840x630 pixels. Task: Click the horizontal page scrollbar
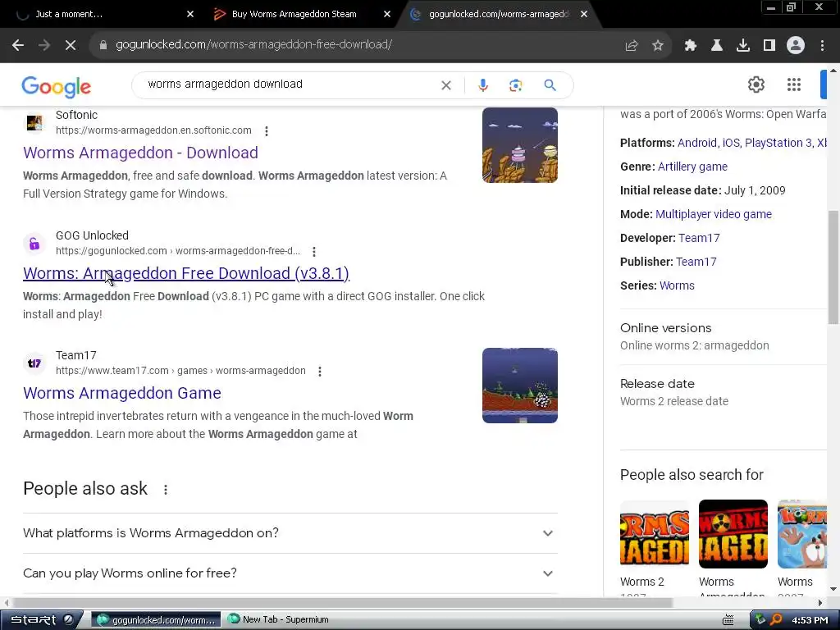pyautogui.click(x=343, y=603)
